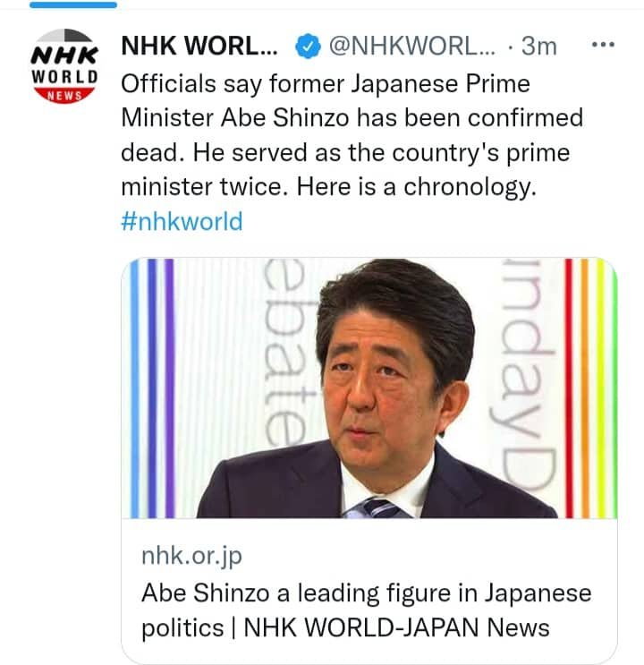Click the article preview photo

(369, 388)
